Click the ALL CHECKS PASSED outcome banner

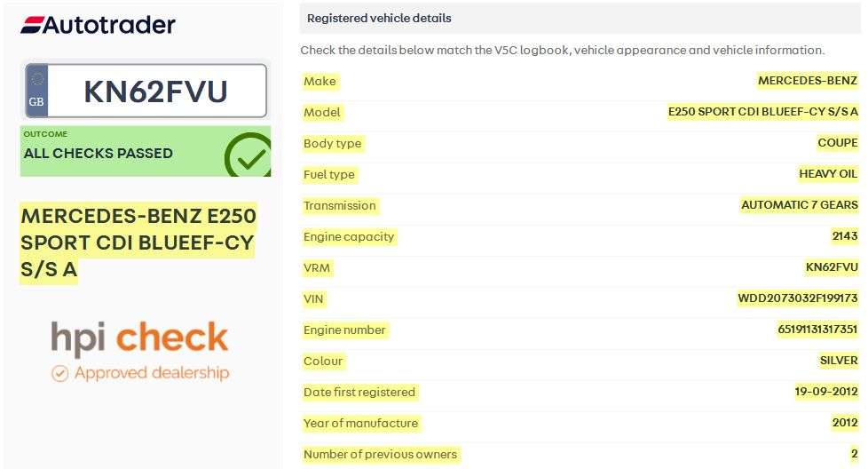[99, 153]
